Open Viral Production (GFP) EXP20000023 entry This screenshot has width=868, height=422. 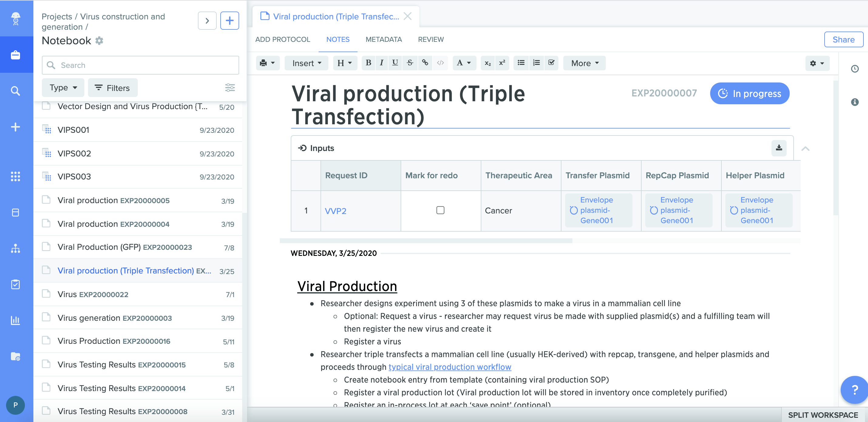[x=138, y=247]
